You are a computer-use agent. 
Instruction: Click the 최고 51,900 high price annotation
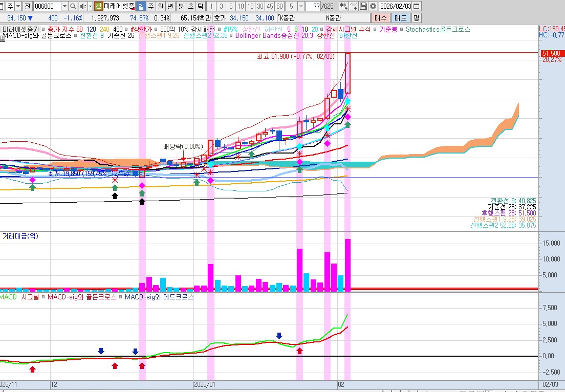pyautogui.click(x=295, y=57)
